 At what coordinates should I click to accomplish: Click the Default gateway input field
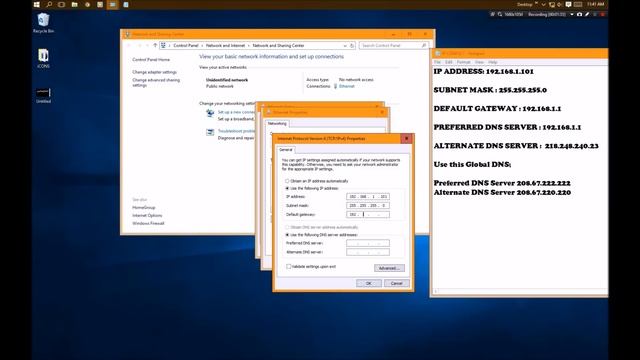coord(368,215)
